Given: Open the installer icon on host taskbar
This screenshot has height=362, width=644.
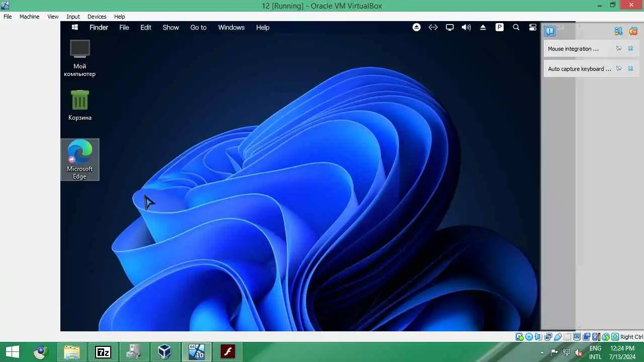Looking at the screenshot, I should (x=134, y=352).
